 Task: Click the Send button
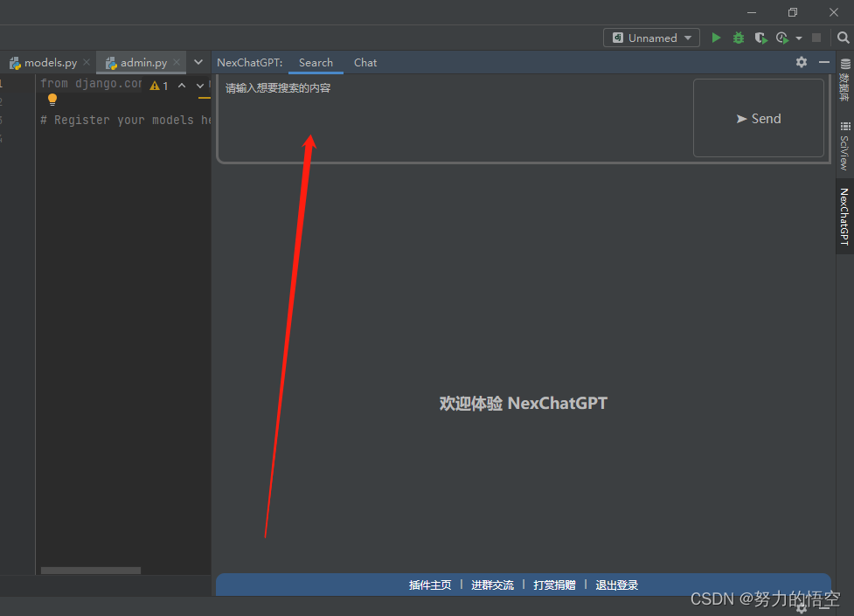tap(758, 118)
